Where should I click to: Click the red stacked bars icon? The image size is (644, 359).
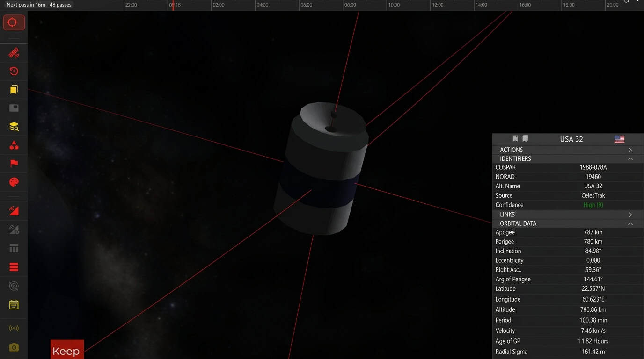14,267
